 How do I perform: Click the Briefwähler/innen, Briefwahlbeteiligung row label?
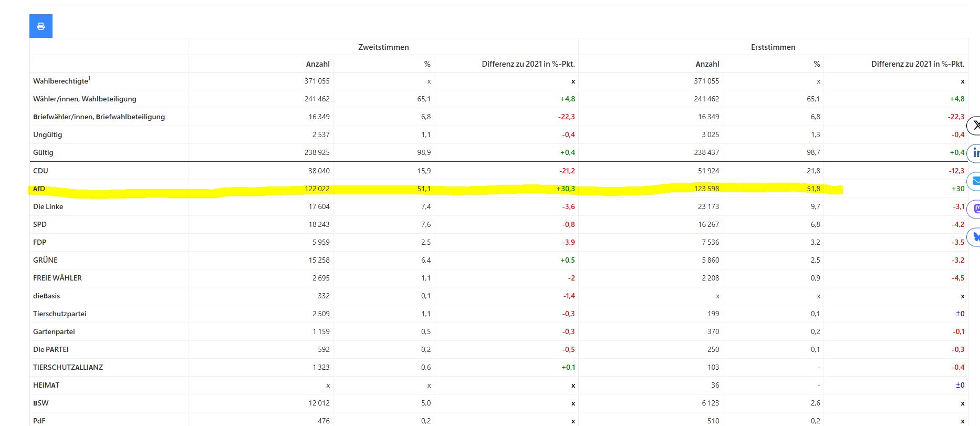pyautogui.click(x=99, y=117)
